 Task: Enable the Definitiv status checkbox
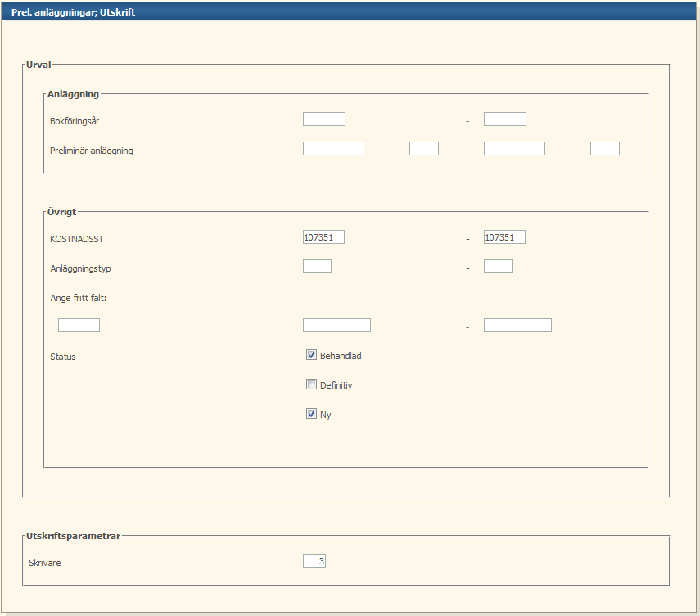pos(311,384)
